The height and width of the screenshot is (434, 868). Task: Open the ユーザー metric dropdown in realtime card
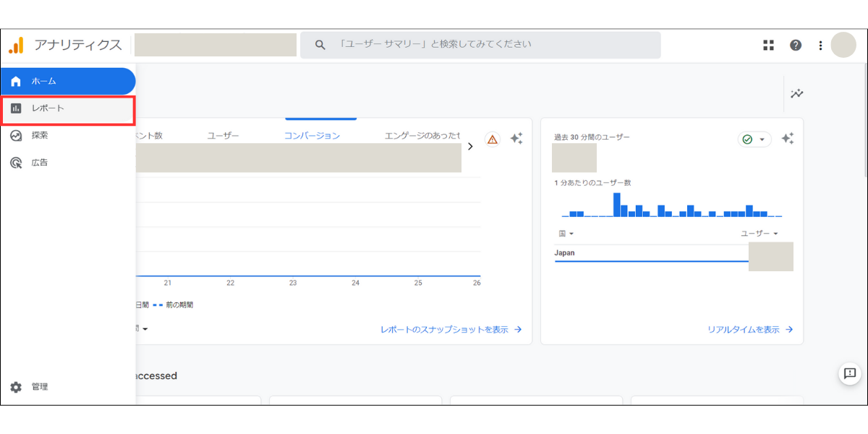pyautogui.click(x=759, y=234)
